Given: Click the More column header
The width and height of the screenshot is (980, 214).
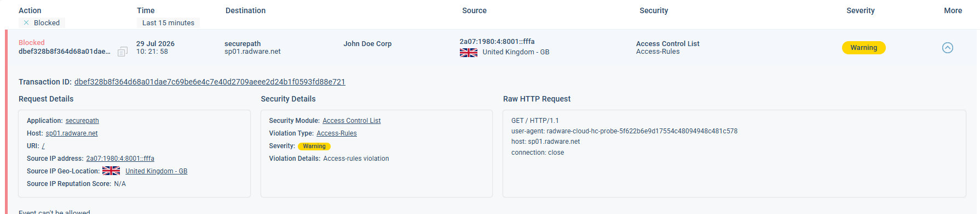Looking at the screenshot, I should click(953, 10).
